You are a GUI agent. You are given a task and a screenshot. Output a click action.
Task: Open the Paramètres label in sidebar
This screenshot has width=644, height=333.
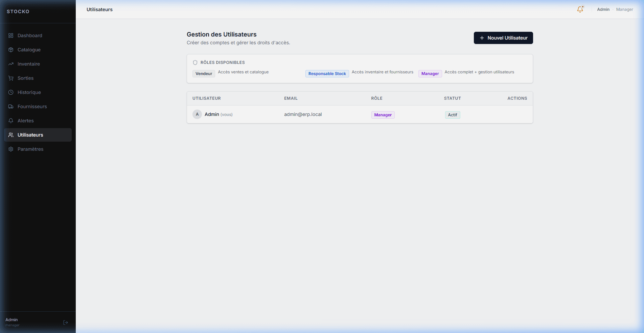[30, 149]
